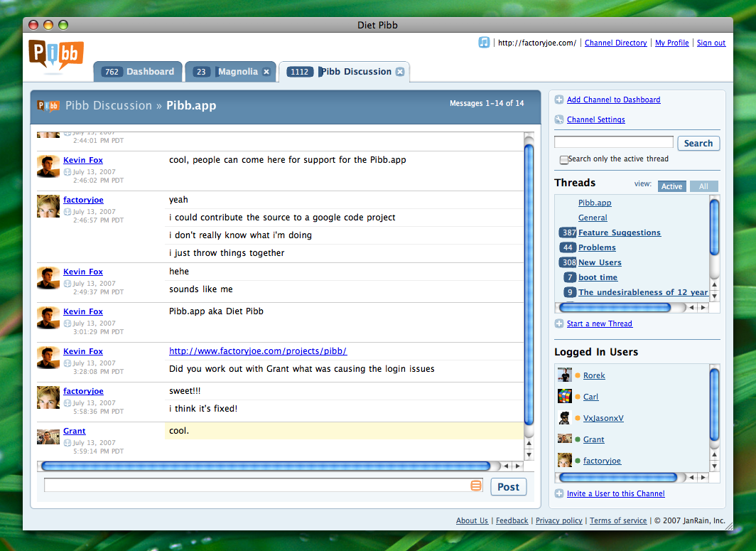Click factoryjoe's avatar on the 2:46:57 message
Viewport: 756px width, 551px height.
coord(48,206)
